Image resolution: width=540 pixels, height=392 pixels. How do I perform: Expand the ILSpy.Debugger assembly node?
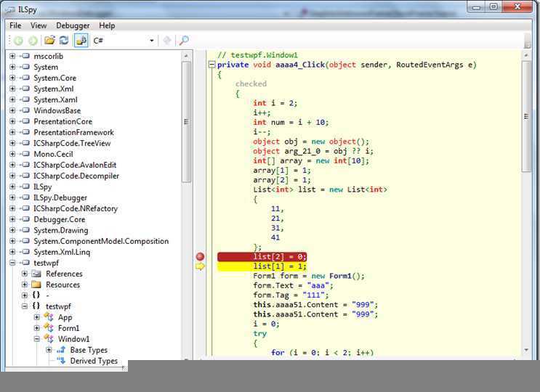coord(12,197)
